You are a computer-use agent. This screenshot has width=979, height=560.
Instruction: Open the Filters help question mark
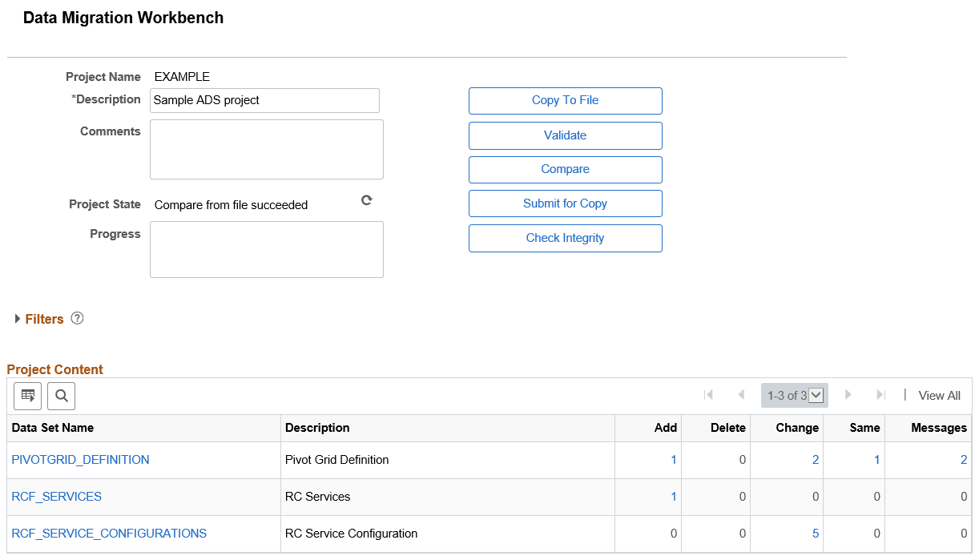coord(77,318)
